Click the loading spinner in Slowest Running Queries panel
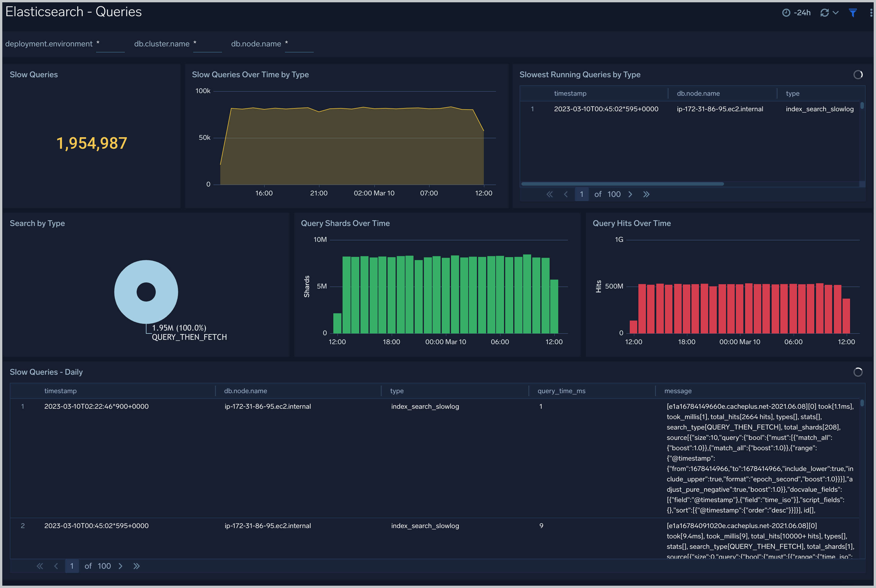The width and height of the screenshot is (876, 588). [858, 75]
